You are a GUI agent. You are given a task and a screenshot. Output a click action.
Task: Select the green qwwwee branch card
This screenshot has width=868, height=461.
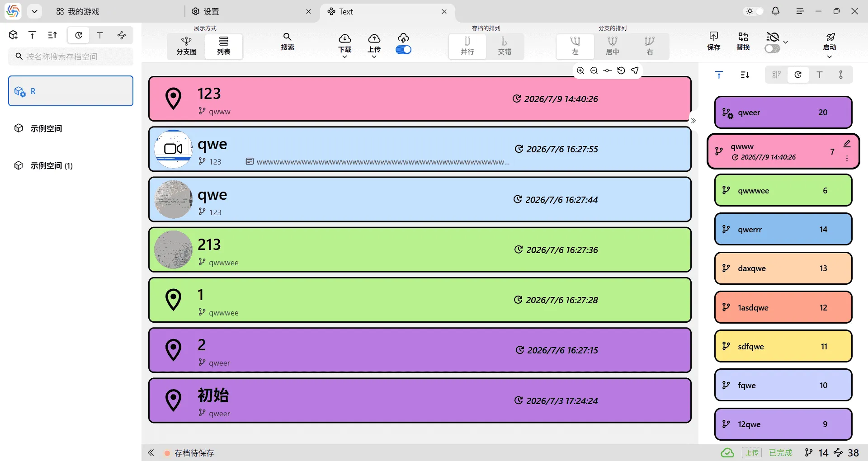[x=783, y=190]
